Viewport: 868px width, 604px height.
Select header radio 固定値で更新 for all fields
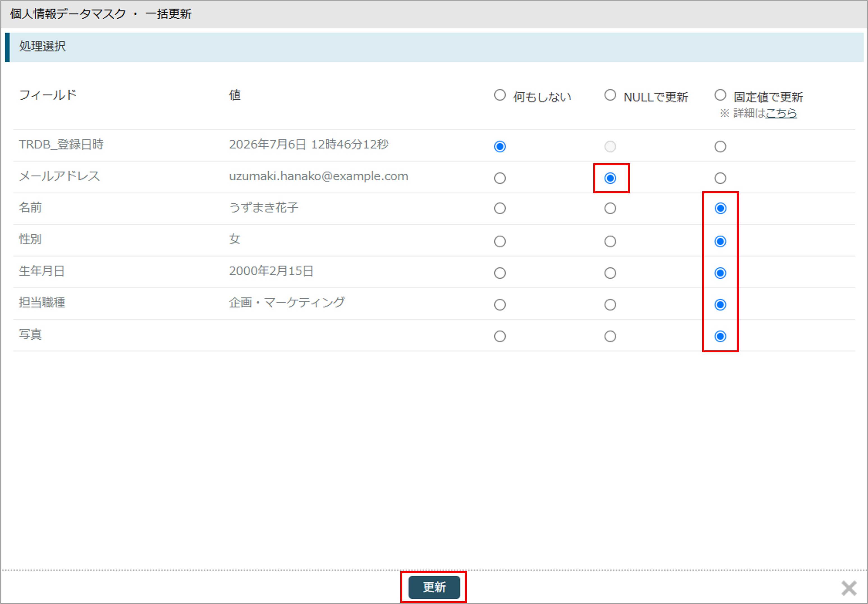[720, 95]
